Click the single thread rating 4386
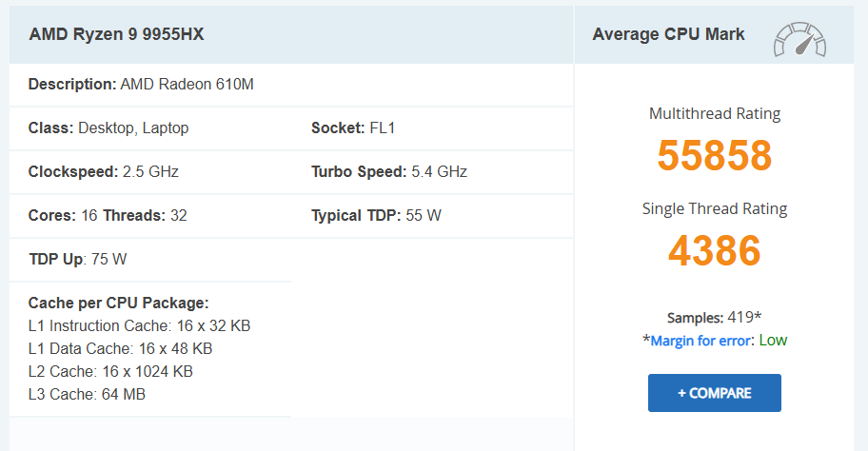 click(x=714, y=250)
